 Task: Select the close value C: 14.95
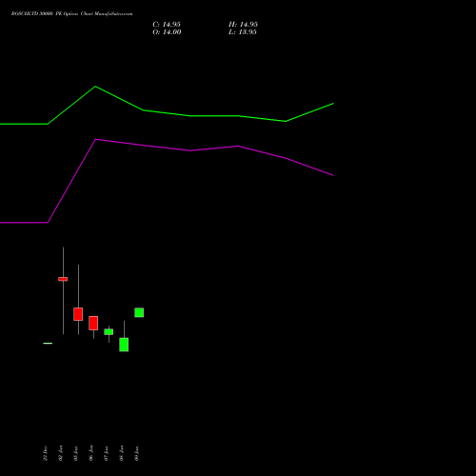(x=167, y=25)
